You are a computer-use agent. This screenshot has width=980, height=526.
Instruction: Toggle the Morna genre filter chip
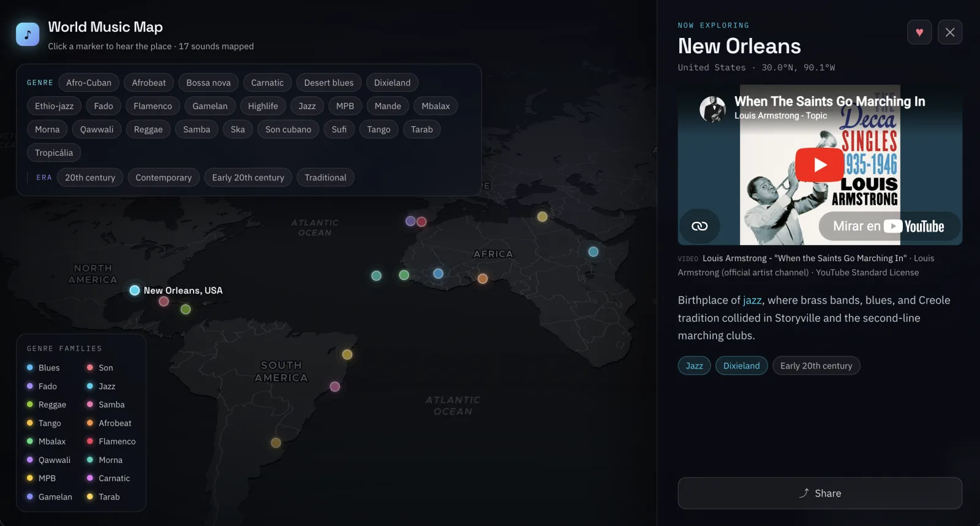click(47, 129)
